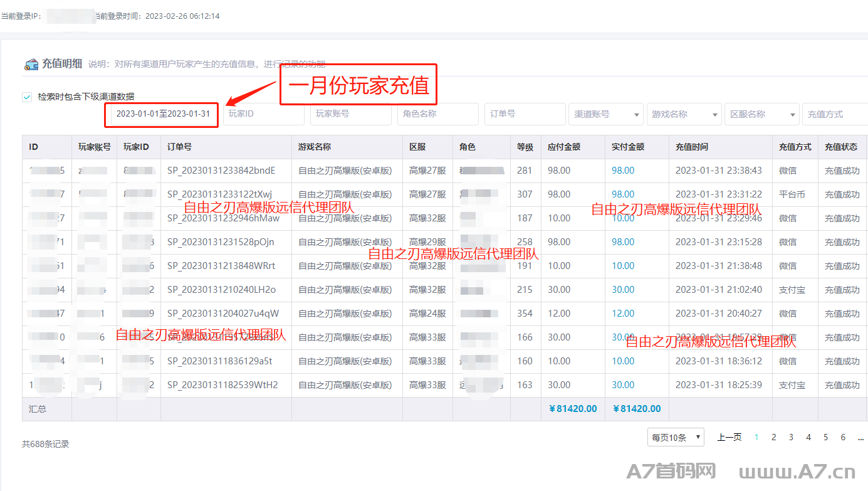Click the 充值时间 column header
868x491 pixels.
692,147
